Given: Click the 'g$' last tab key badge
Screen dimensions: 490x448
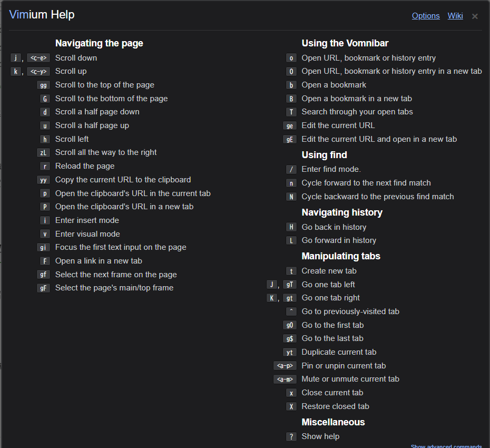Looking at the screenshot, I should tap(290, 338).
